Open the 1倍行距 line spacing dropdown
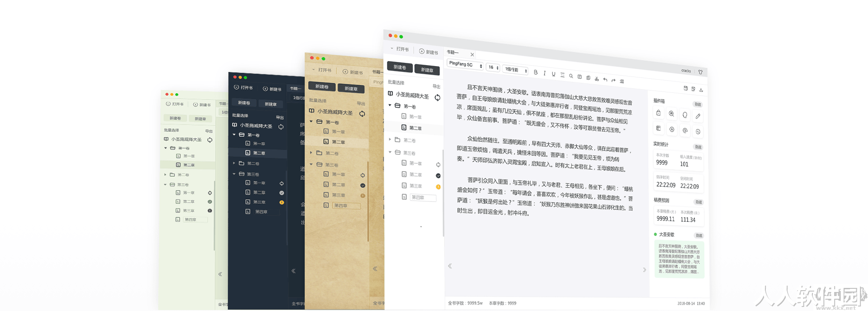 pos(515,70)
